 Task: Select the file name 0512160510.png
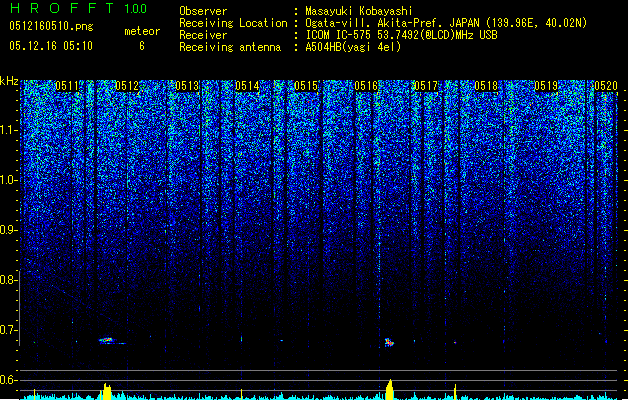(51, 27)
